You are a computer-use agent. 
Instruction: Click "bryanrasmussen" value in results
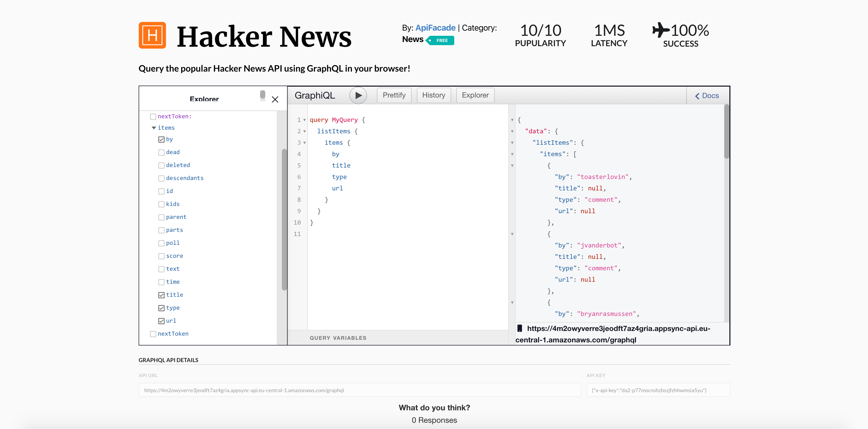607,314
